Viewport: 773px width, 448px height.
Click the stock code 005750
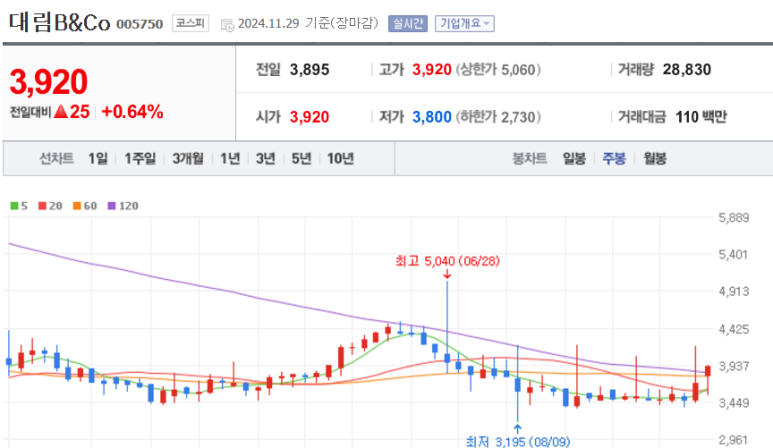140,24
